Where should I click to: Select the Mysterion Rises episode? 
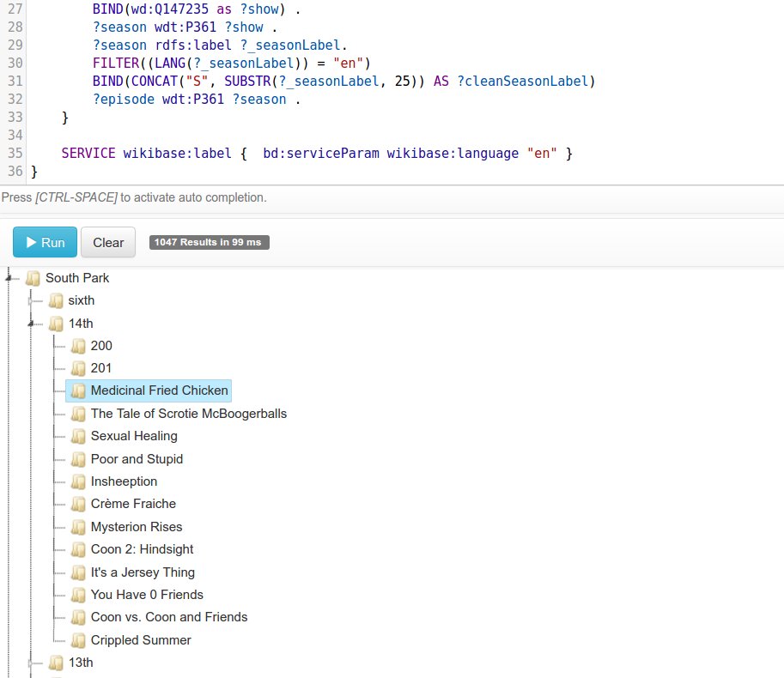136,527
